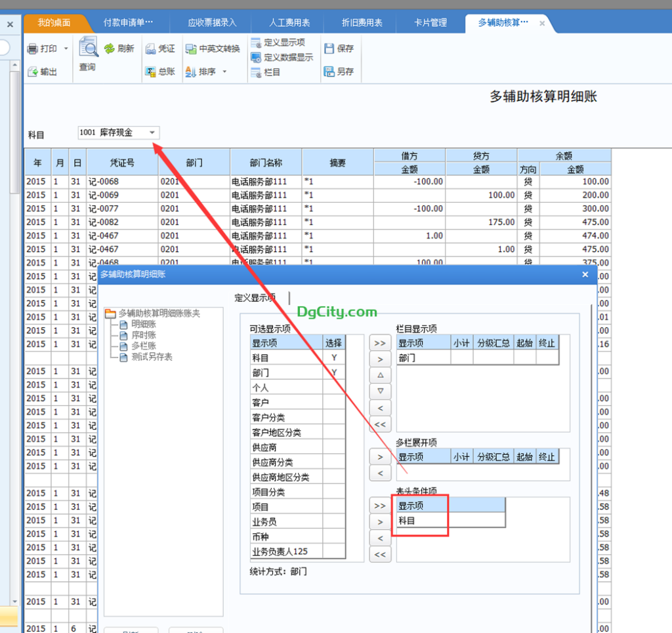
Task: Select 多栏账 in the account tree
Action: (x=144, y=346)
